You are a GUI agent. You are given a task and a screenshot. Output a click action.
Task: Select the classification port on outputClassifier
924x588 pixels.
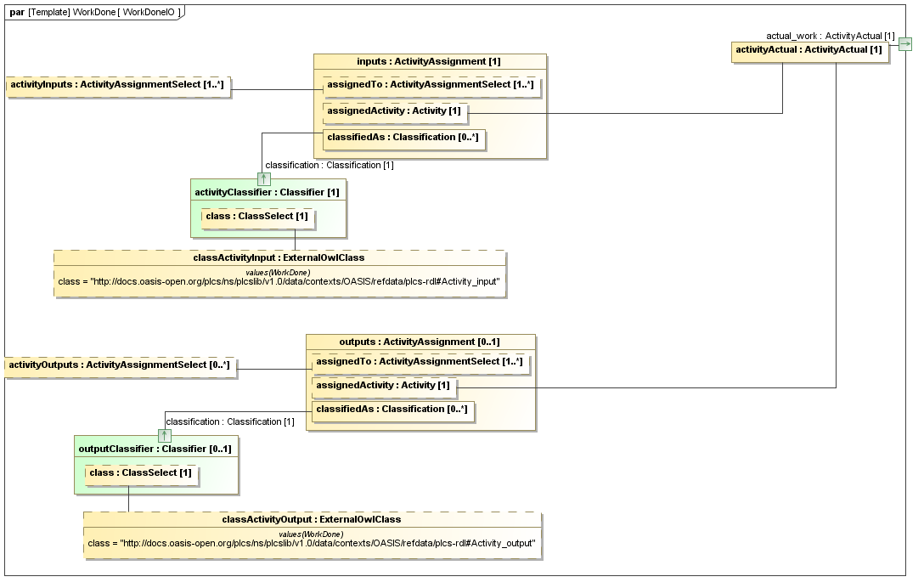pyautogui.click(x=165, y=436)
